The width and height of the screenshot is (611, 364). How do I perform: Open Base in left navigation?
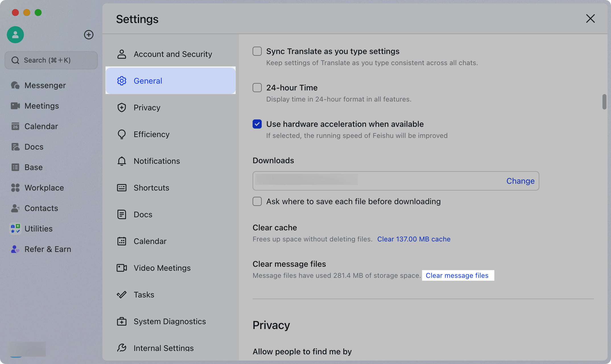point(33,167)
